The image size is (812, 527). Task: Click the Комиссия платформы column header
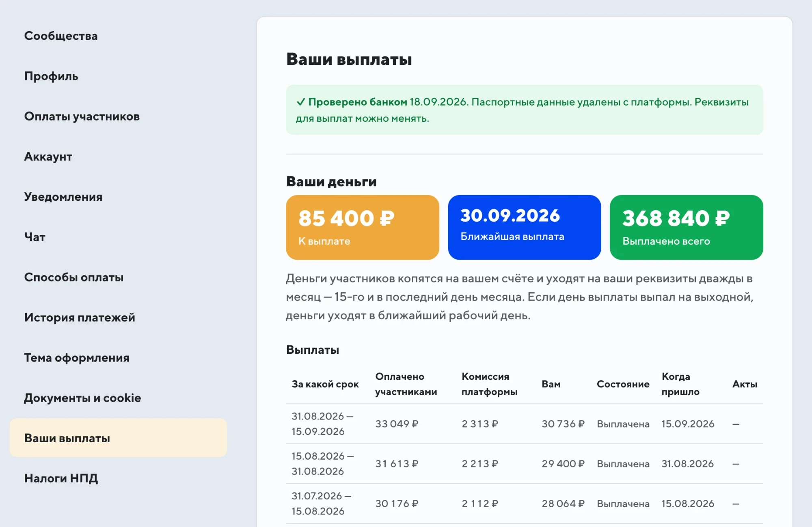(489, 384)
